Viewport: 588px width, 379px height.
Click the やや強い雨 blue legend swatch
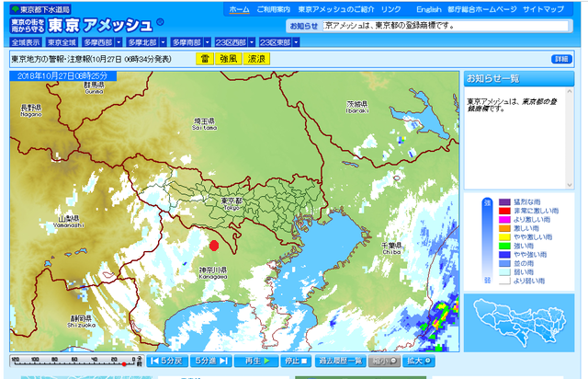point(504,255)
